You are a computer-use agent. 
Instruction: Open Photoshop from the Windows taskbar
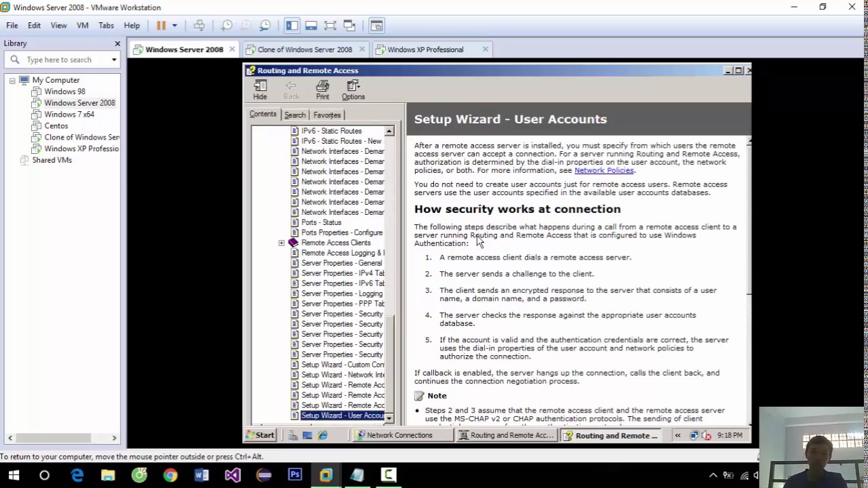pos(295,474)
